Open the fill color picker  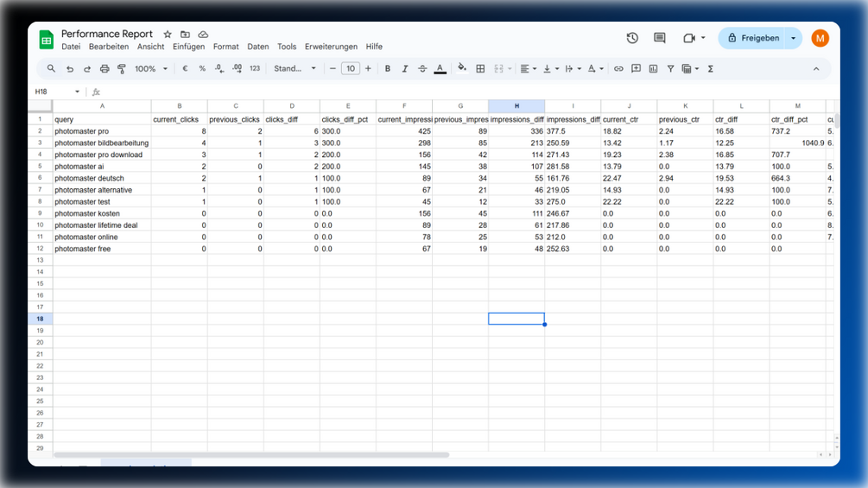[x=462, y=68]
